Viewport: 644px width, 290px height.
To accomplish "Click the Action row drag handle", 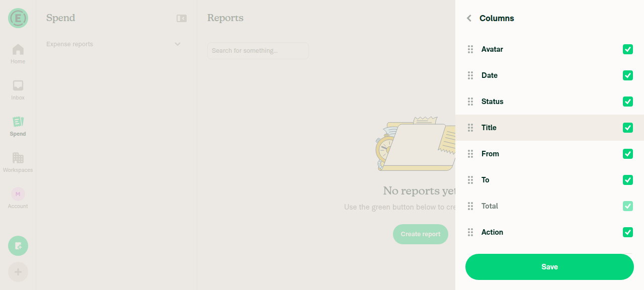I will pos(470,232).
